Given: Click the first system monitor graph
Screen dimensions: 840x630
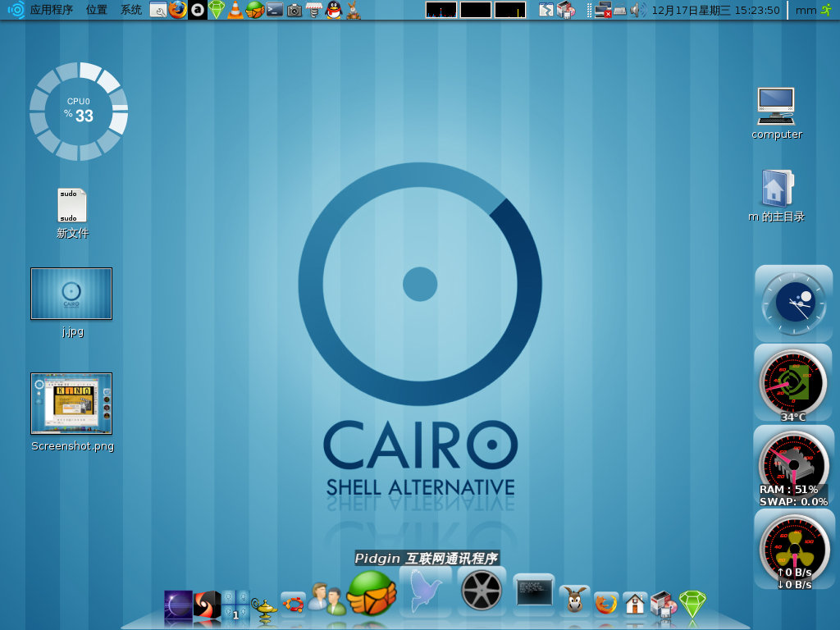Looking at the screenshot, I should [441, 10].
